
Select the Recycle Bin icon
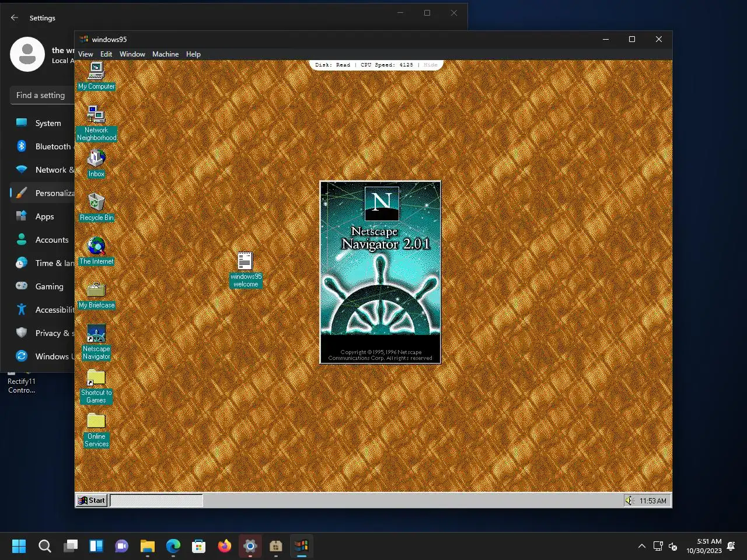pyautogui.click(x=96, y=207)
